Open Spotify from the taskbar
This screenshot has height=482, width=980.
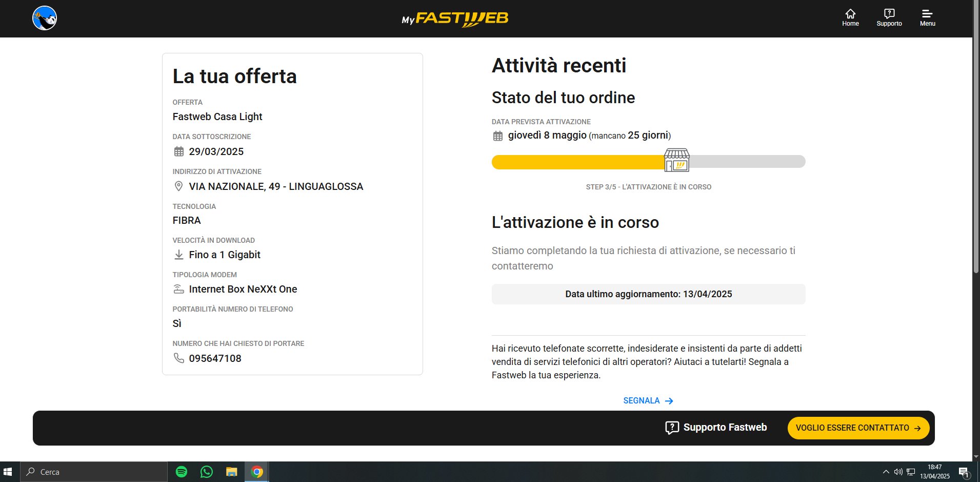182,472
